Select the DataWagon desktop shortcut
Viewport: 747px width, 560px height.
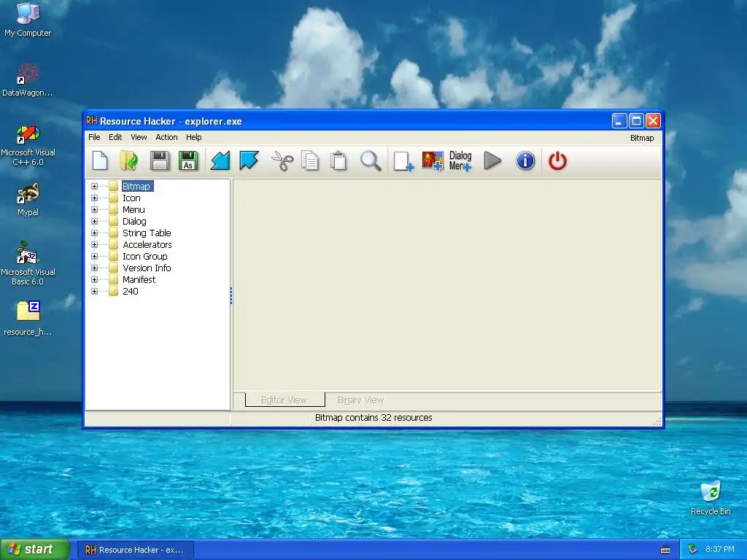28,80
